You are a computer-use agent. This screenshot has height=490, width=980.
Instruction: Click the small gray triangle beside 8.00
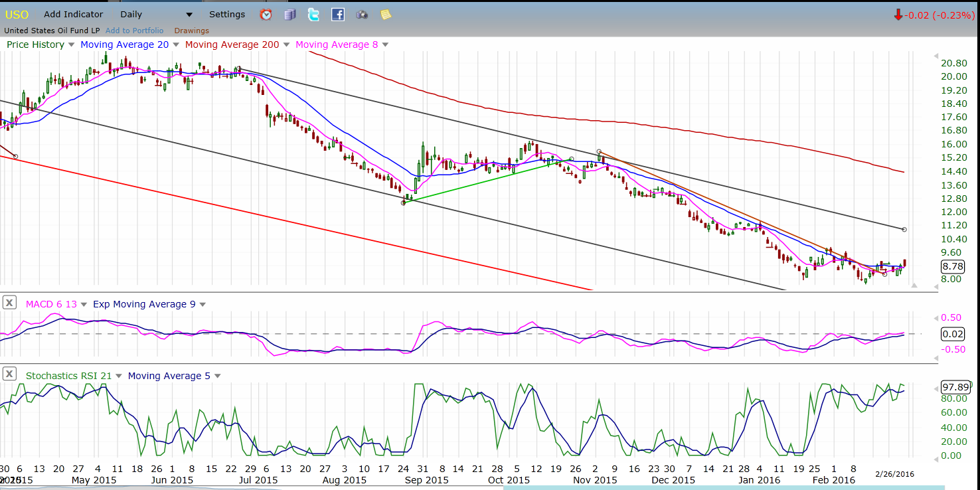(914, 285)
